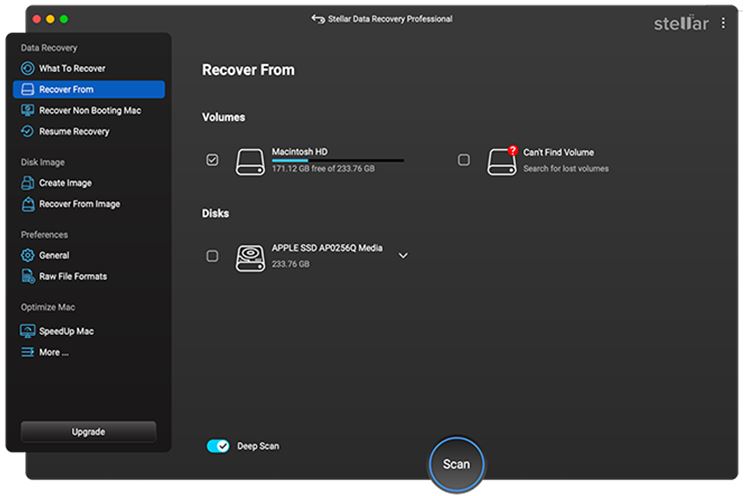Viewport: 746px width, 496px height.
Task: Click the Macintosh HD storage usage bar
Action: (337, 160)
